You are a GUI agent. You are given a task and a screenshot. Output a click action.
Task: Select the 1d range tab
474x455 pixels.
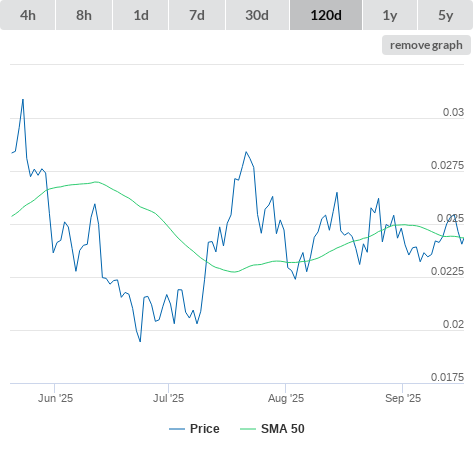[x=141, y=15]
